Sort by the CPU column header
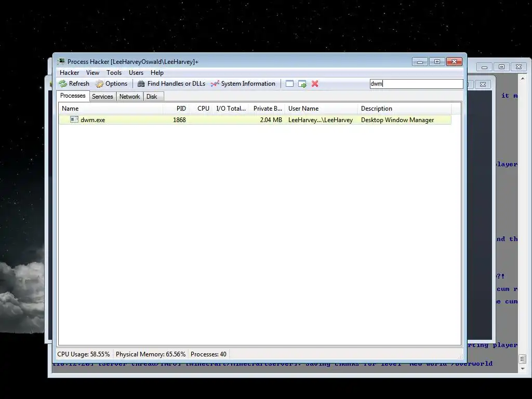The image size is (532, 399). [201, 109]
